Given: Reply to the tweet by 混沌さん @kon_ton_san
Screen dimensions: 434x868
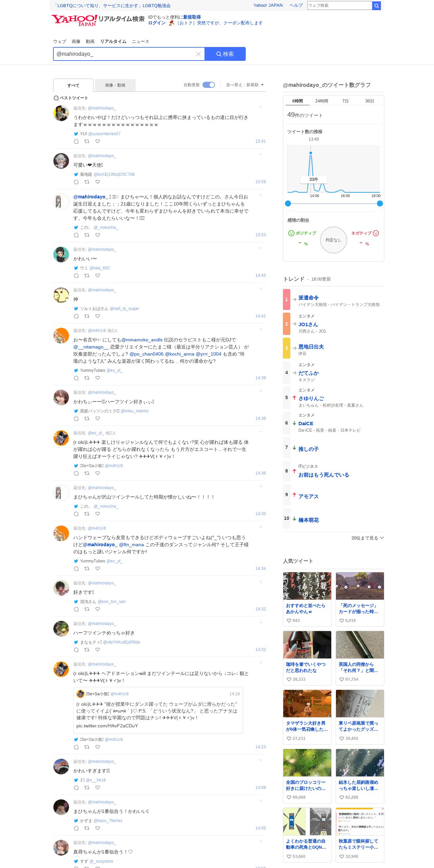Looking at the screenshot, I should (76, 609).
